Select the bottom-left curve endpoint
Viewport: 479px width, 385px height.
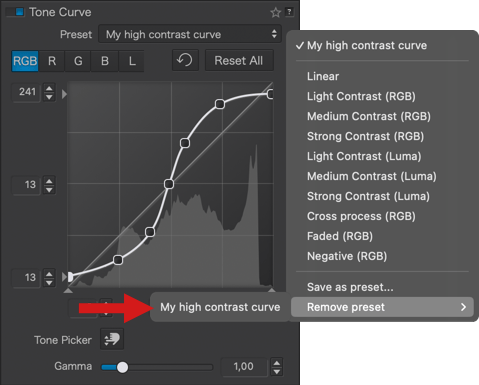coord(70,277)
